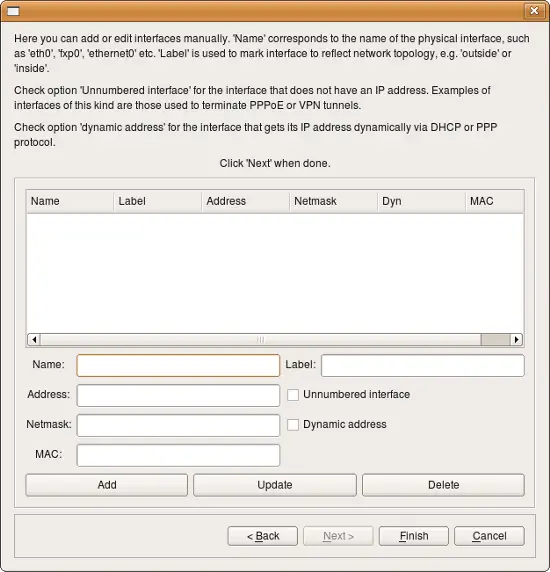Click the Finish button
The image size is (550, 572).
(414, 536)
